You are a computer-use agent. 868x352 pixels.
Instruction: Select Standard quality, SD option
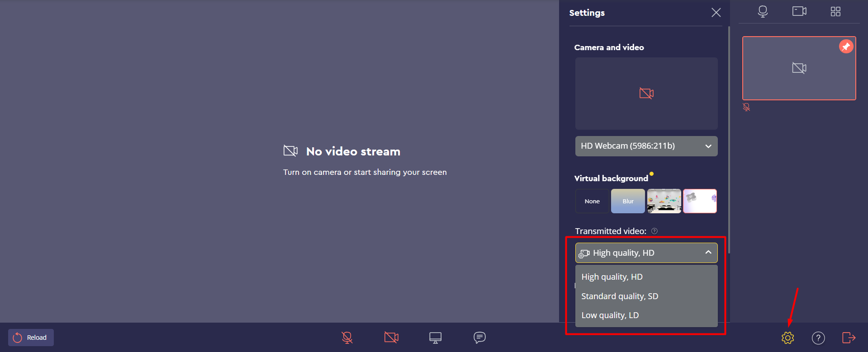coord(619,296)
